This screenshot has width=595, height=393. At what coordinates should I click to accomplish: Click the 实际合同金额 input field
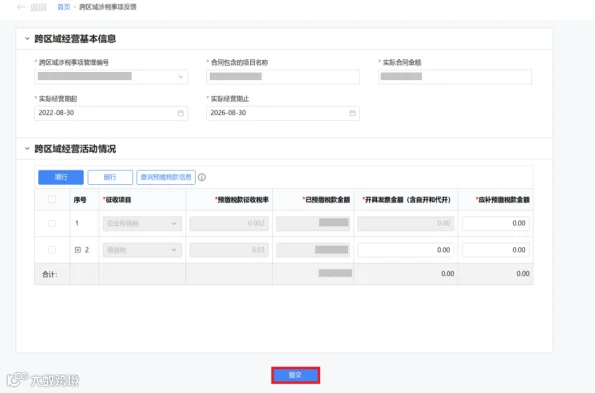(x=455, y=77)
